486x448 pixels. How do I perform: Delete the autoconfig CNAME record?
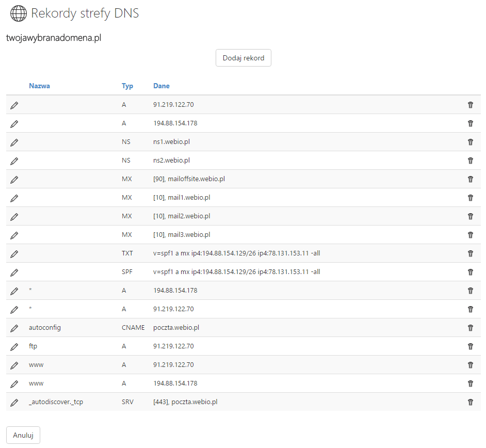pyautogui.click(x=470, y=328)
